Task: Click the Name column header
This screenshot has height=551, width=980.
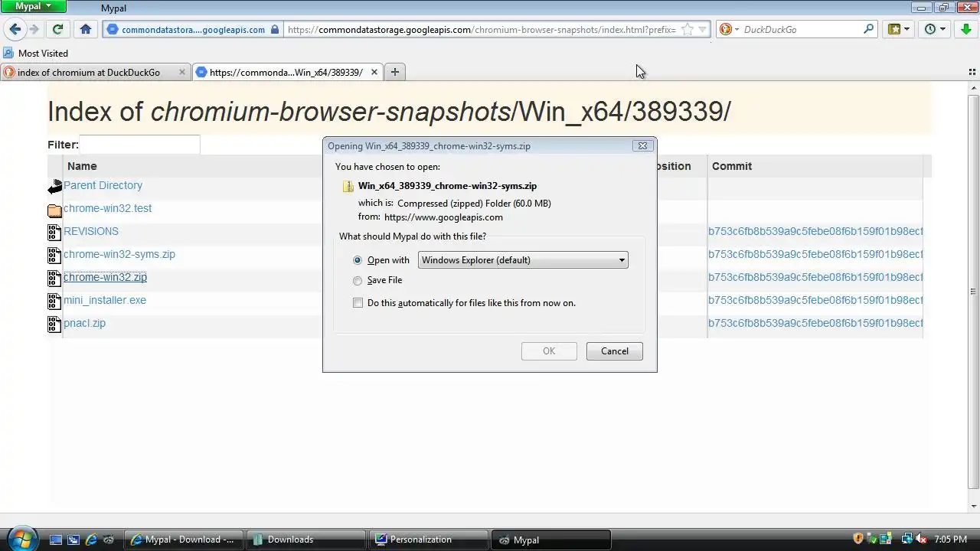Action: coord(82,166)
